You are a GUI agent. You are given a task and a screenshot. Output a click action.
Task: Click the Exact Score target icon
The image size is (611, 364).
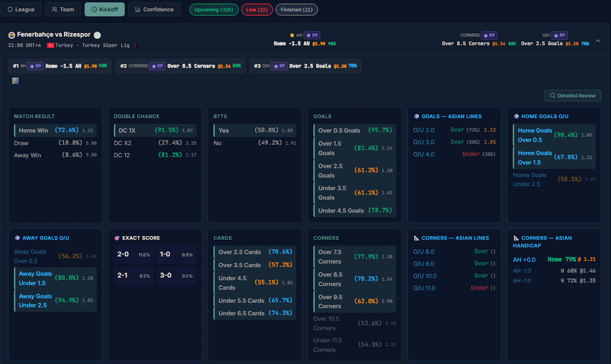[x=117, y=238]
